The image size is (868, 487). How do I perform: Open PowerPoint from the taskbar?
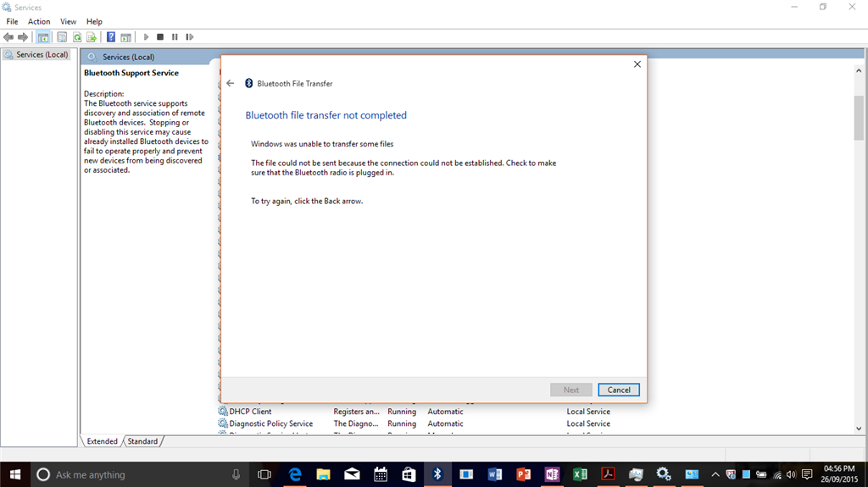[x=523, y=474]
